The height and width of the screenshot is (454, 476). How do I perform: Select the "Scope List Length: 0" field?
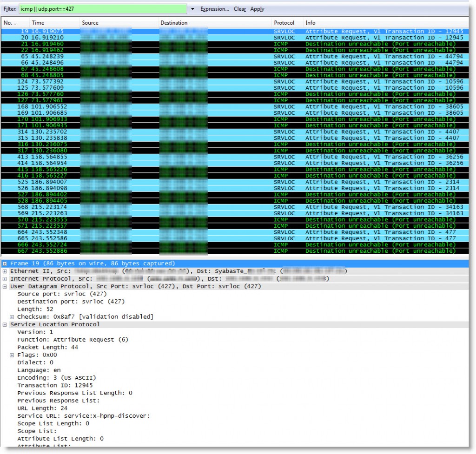pyautogui.click(x=53, y=424)
